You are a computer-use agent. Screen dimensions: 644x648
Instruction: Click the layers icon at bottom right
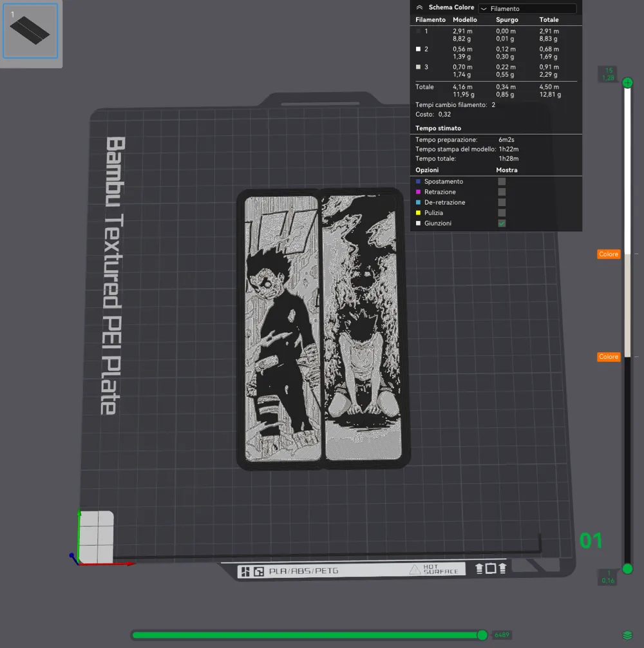click(x=627, y=635)
